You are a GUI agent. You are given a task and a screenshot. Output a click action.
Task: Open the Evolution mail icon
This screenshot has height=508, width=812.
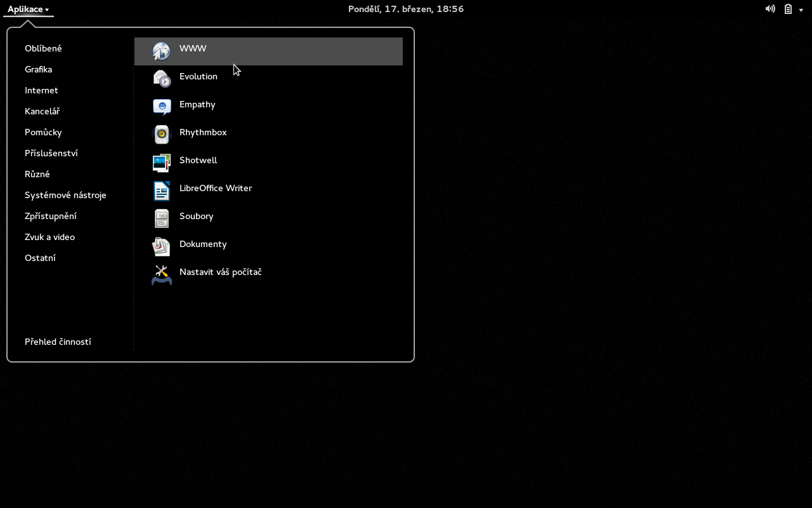(x=162, y=79)
